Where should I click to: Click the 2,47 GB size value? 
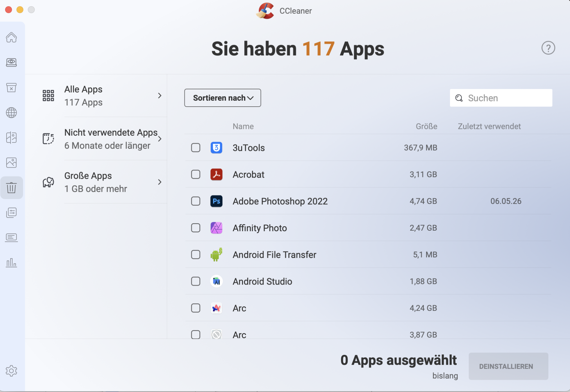423,228
